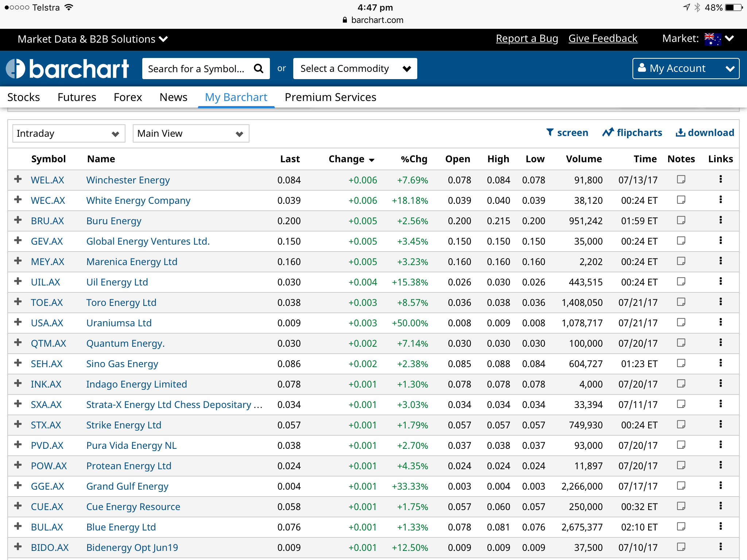The height and width of the screenshot is (560, 747).
Task: Open links menu dots for BUL.AX
Action: tap(721, 526)
